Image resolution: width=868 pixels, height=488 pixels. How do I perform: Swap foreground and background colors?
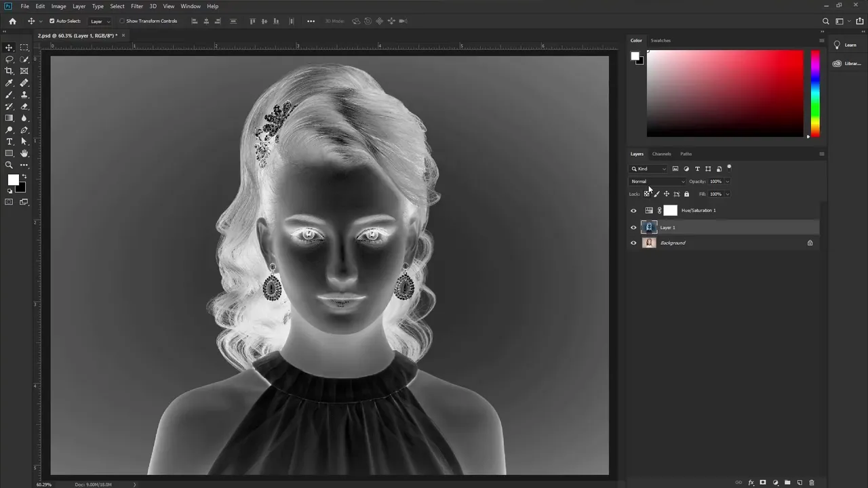24,176
